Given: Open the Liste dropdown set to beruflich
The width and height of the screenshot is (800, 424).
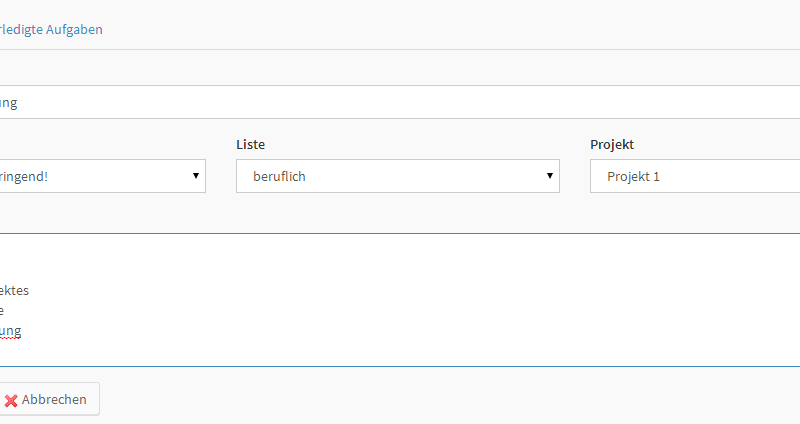Looking at the screenshot, I should (x=397, y=176).
